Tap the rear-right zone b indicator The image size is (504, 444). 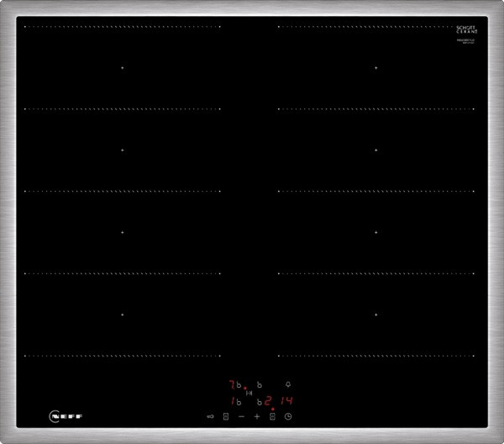[x=260, y=384]
